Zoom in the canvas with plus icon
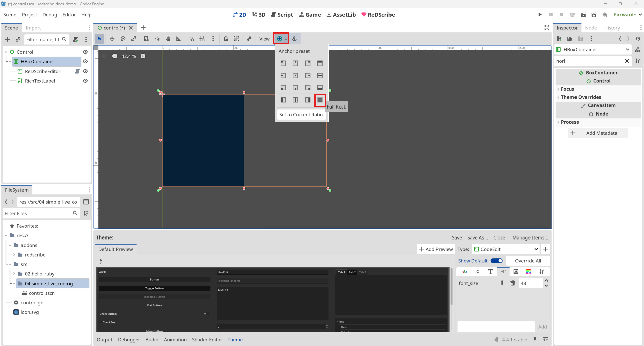Image resolution: width=644 pixels, height=346 pixels. pos(143,56)
